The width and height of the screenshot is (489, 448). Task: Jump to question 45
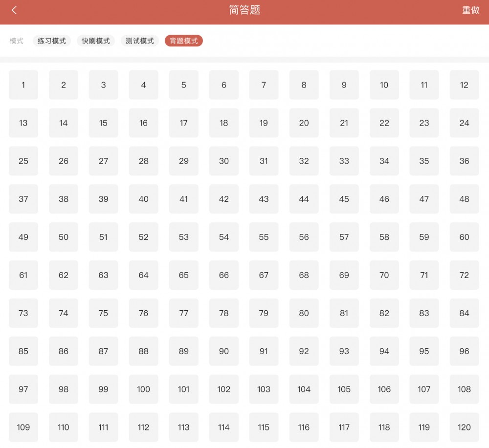[344, 199]
